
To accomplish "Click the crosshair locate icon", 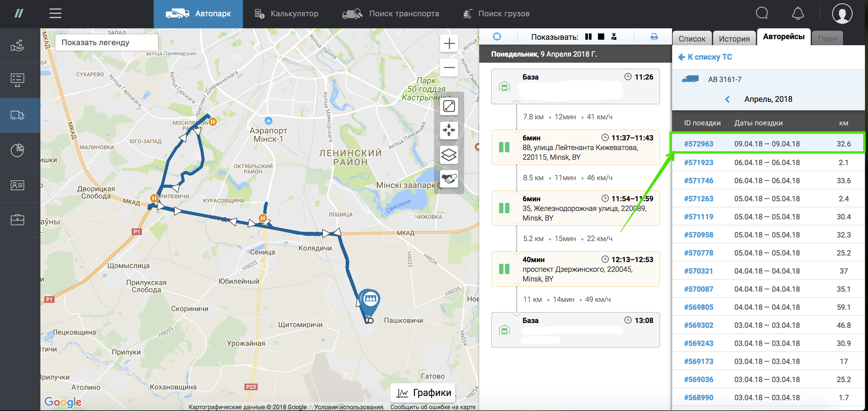I will click(497, 37).
